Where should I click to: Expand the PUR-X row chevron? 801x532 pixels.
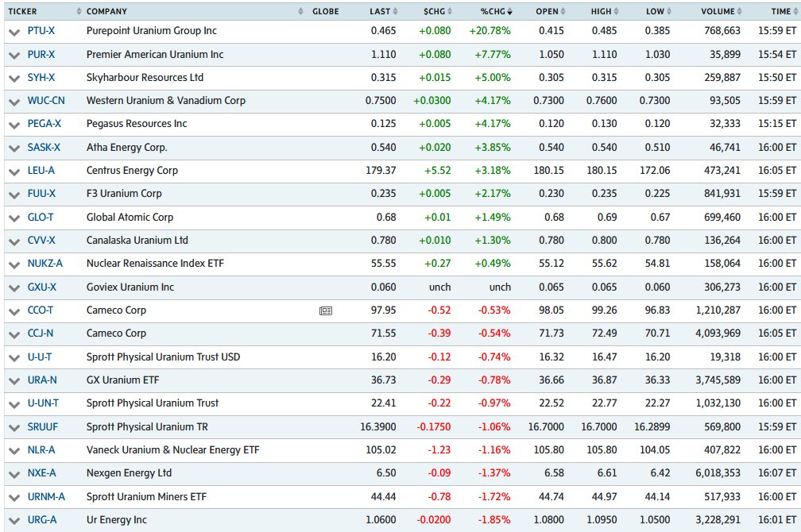coord(14,55)
